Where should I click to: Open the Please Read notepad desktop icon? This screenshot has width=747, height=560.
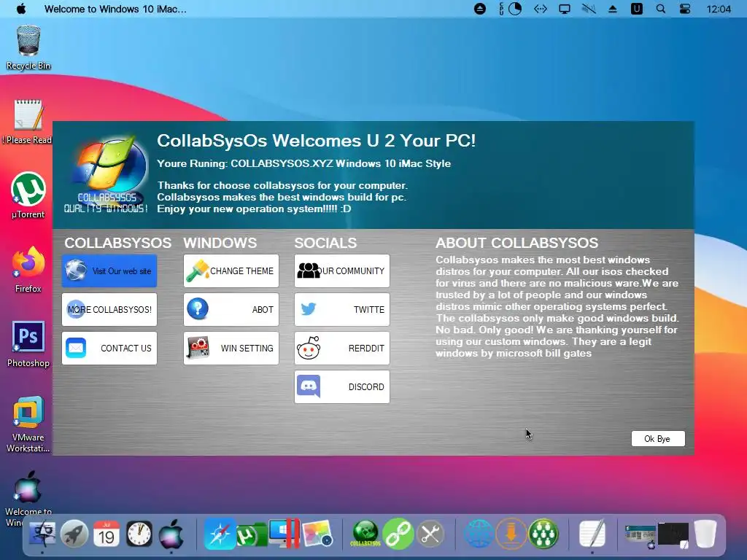28,122
